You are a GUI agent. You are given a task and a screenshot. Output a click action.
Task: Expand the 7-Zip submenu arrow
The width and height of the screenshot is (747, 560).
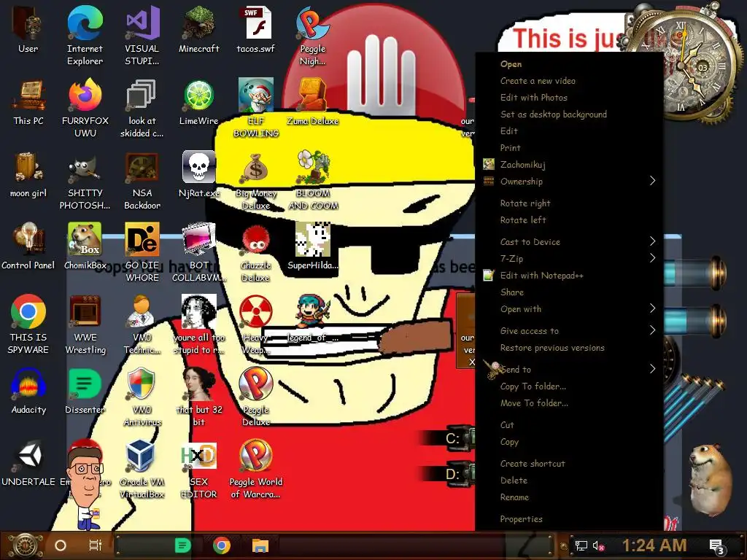pos(652,258)
